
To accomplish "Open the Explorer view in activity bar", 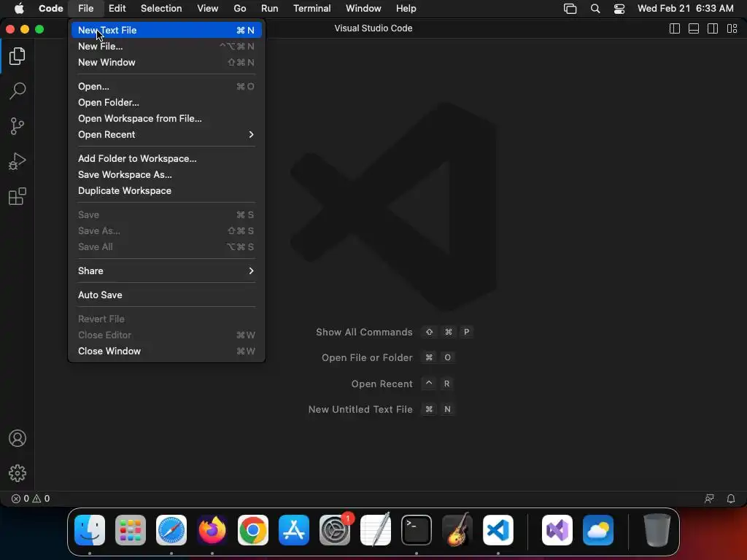I will pos(18,56).
